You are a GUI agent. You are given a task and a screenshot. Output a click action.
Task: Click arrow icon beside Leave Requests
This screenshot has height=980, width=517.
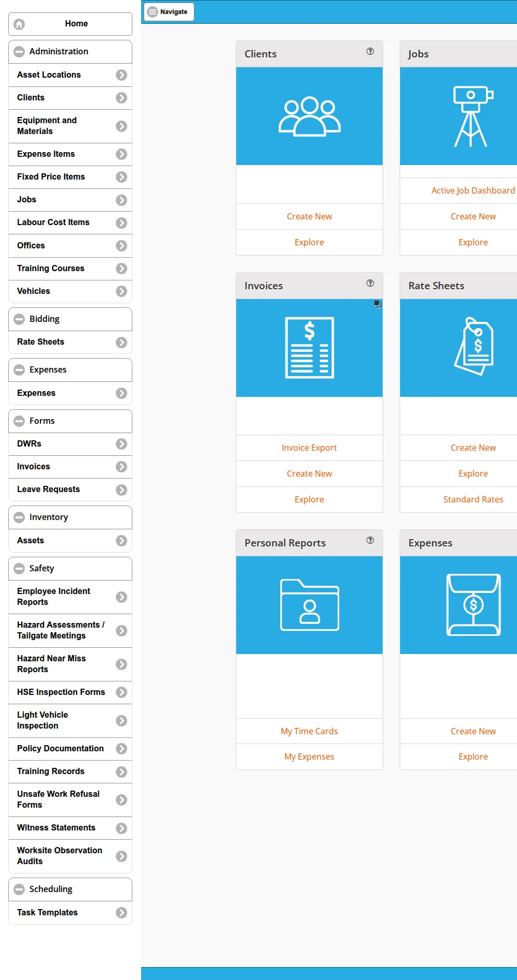(x=121, y=490)
